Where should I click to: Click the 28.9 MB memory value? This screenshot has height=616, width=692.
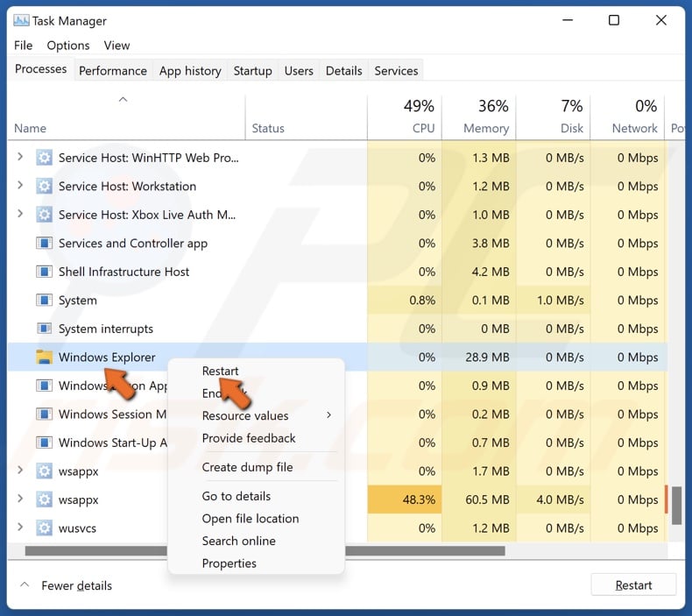coord(487,357)
